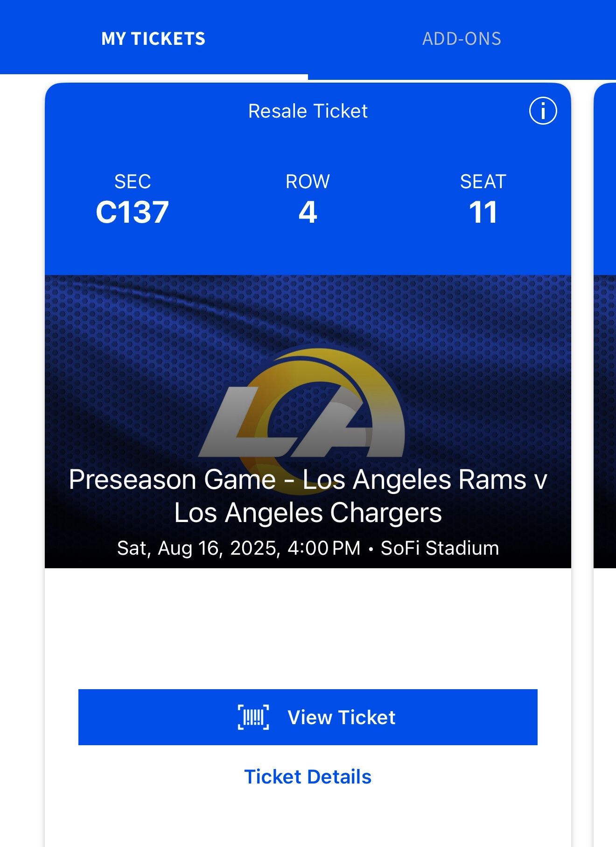This screenshot has height=847, width=616.
Task: Open the Ticket Details link
Action: coord(308,777)
